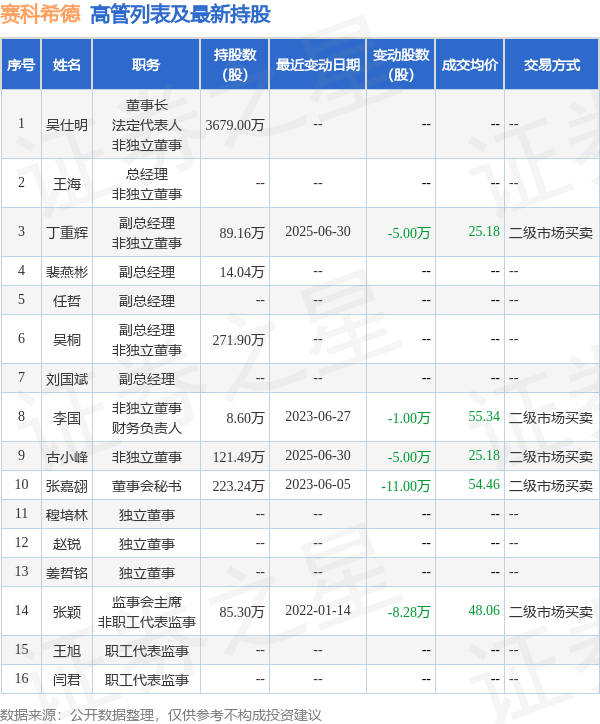
Task: Select the 交易方式 column header
Action: pyautogui.click(x=552, y=65)
